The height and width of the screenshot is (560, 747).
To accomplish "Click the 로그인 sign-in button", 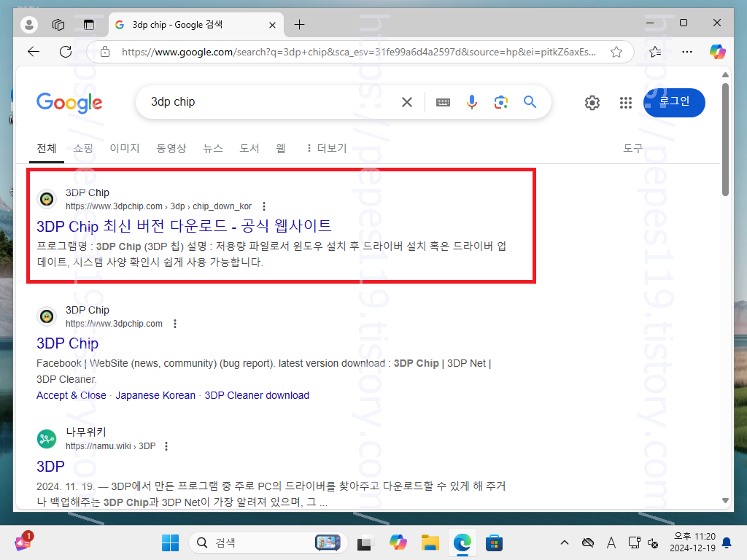I will (673, 102).
